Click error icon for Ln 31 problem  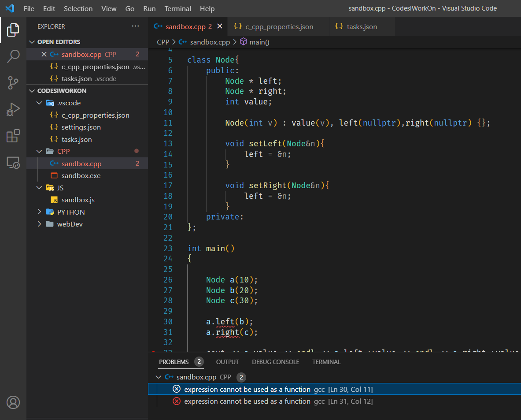(x=177, y=401)
